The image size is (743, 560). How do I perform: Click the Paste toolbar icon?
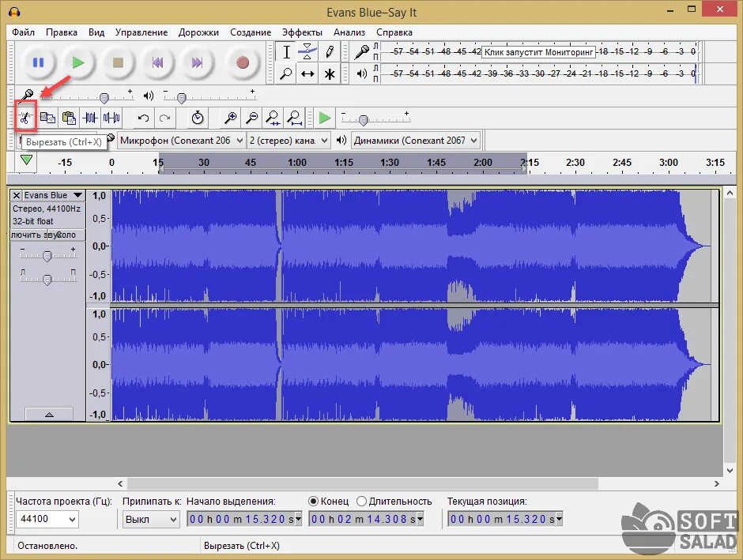(70, 118)
